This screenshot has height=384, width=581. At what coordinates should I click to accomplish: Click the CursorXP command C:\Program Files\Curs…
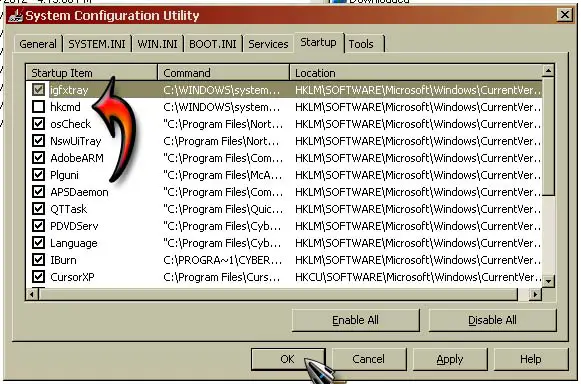pyautogui.click(x=222, y=277)
